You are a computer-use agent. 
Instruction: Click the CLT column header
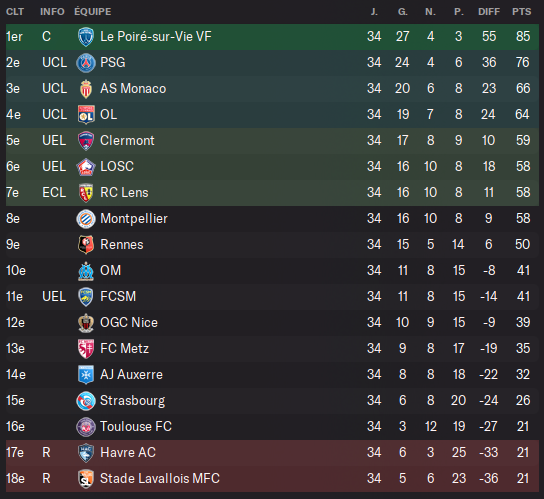(15, 12)
